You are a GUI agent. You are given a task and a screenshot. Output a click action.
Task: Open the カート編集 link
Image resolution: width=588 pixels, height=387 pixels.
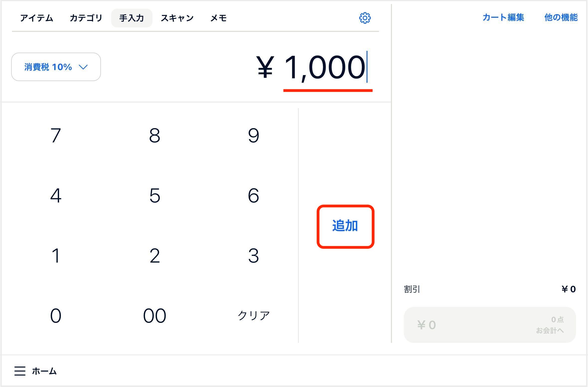point(503,17)
